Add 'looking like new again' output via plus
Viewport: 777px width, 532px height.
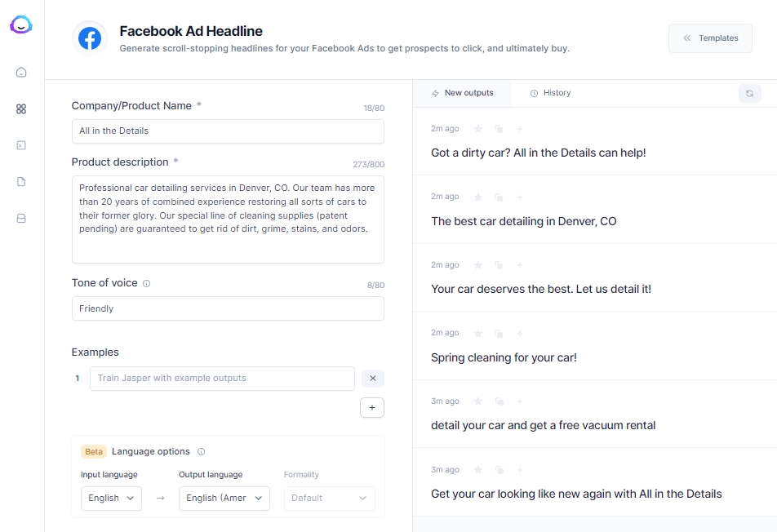520,470
